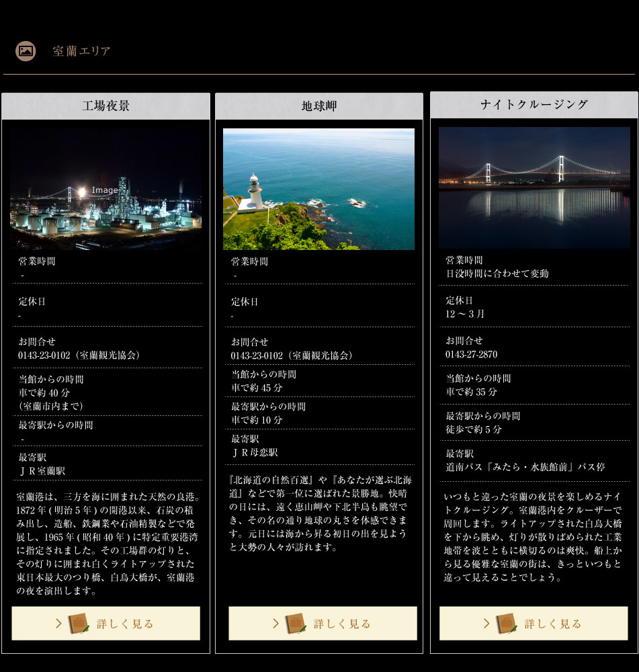Click the cruising description starting いつもと違った
Image resolution: width=639 pixels, height=672 pixels.
pos(533,537)
